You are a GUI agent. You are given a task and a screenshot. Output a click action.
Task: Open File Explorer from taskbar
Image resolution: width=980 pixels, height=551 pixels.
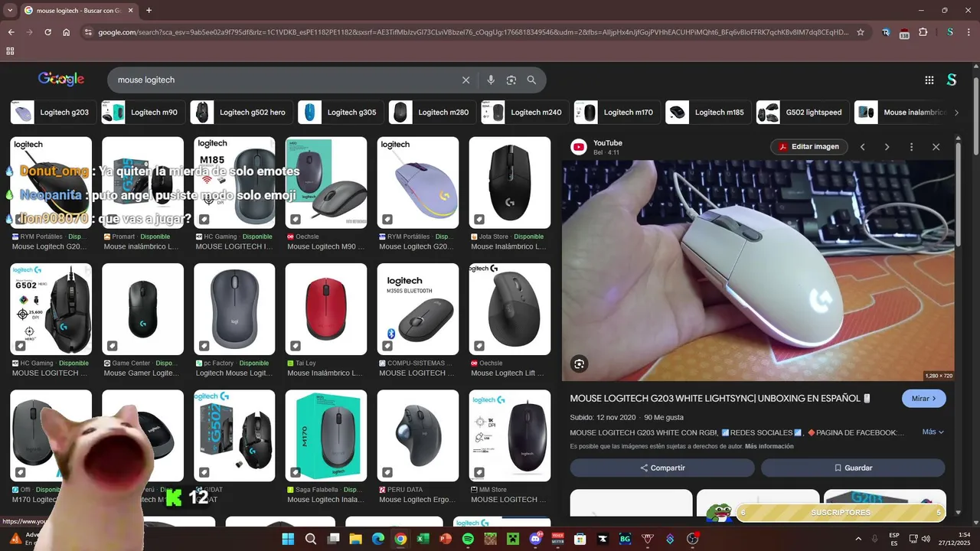click(355, 539)
